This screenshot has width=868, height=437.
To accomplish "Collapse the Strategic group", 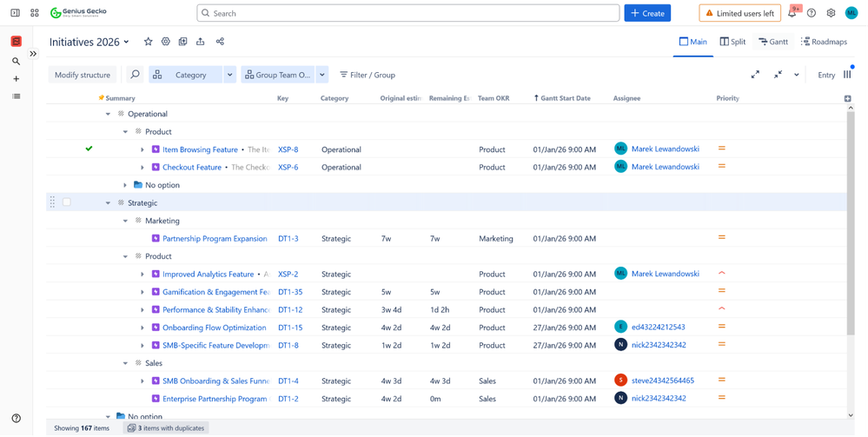I will (x=108, y=203).
